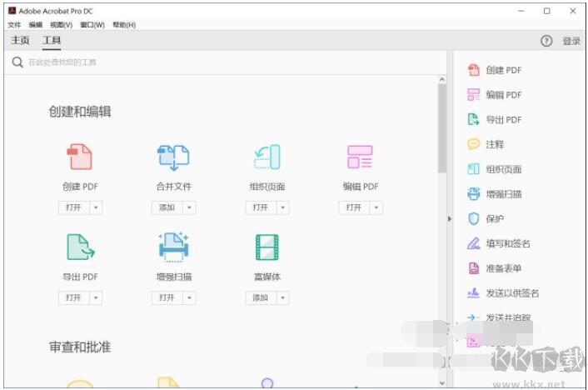Click the 填写和签名 pen icon
This screenshot has height=390, width=588.
click(x=474, y=243)
